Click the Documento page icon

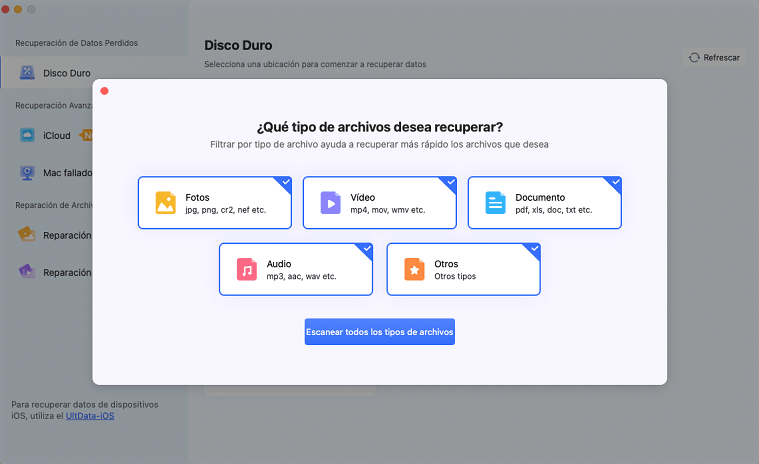click(x=495, y=203)
